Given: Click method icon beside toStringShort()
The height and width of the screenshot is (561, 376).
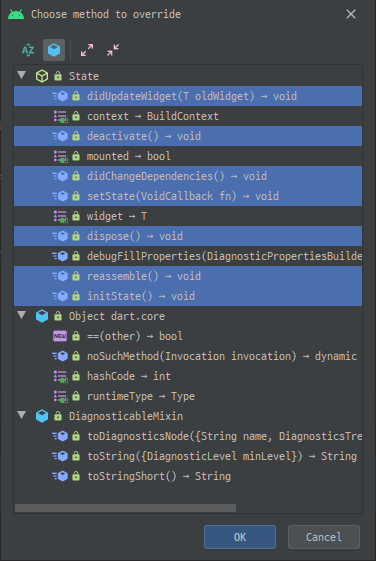Looking at the screenshot, I should tap(60, 477).
